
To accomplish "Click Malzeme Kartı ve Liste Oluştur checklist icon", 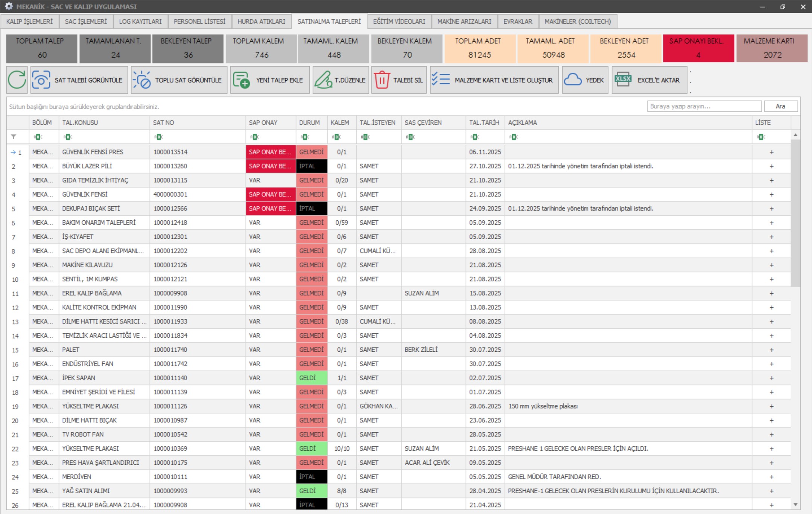I will 441,80.
